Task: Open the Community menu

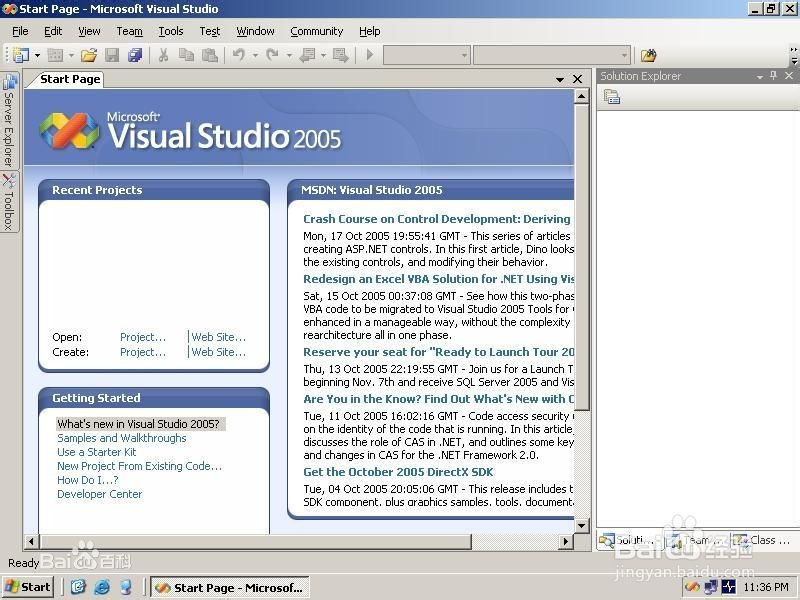Action: coord(316,31)
